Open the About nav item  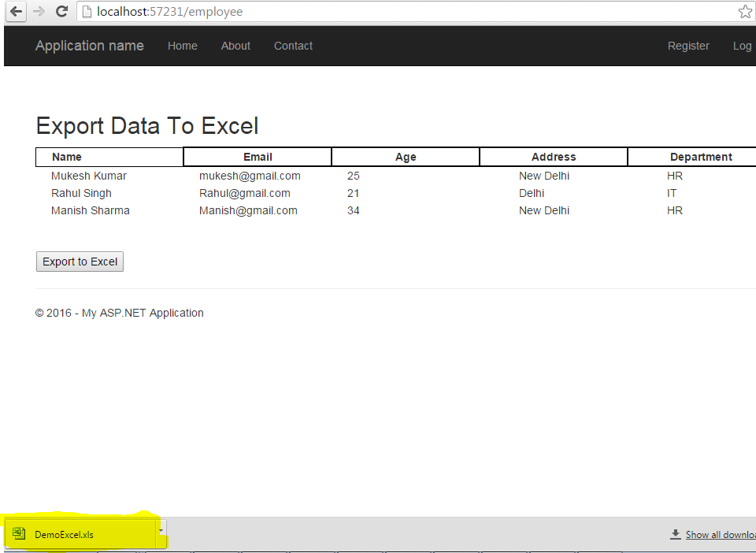click(x=235, y=46)
